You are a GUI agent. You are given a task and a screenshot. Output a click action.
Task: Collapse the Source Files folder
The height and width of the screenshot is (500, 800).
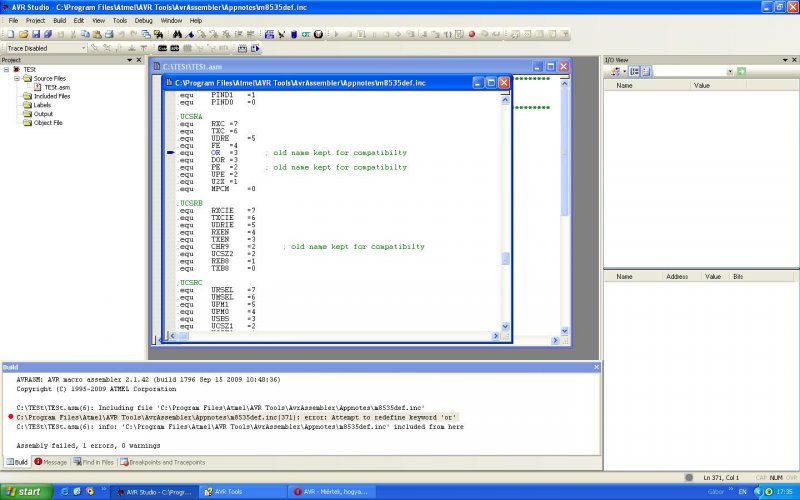pyautogui.click(x=16, y=79)
